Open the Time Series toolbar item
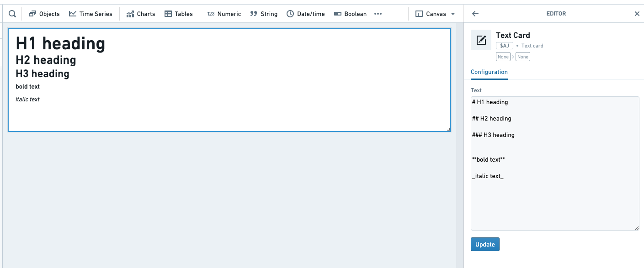644x268 pixels. pos(90,14)
